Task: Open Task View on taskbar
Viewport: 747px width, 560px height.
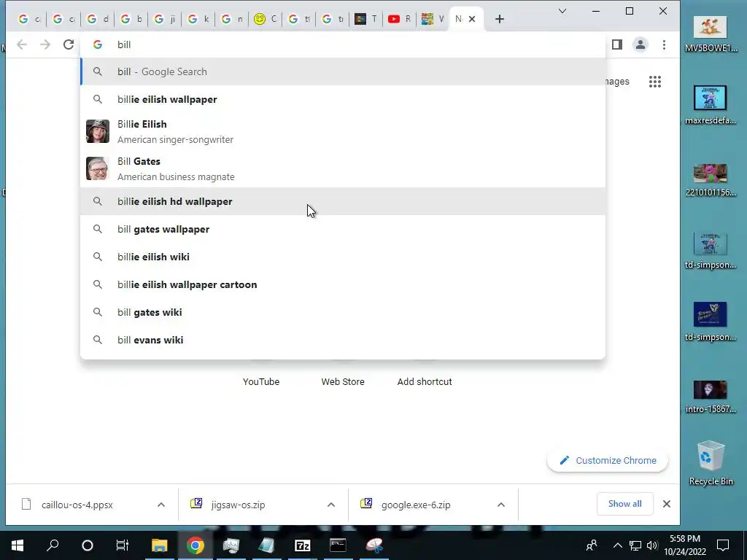Action: point(123,545)
